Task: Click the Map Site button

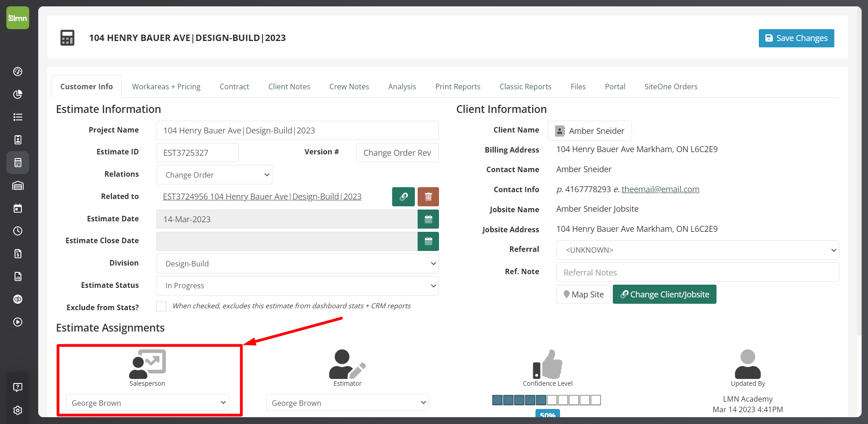Action: coord(584,294)
